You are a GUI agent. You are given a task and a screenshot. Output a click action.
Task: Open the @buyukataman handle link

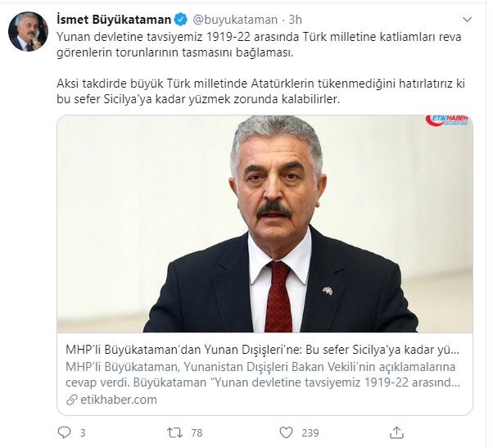click(x=235, y=20)
